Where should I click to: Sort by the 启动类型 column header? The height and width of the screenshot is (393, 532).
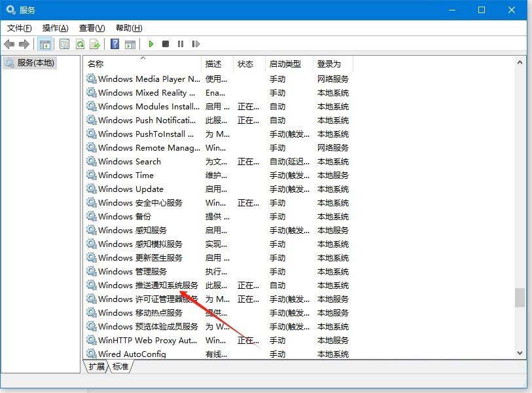285,64
